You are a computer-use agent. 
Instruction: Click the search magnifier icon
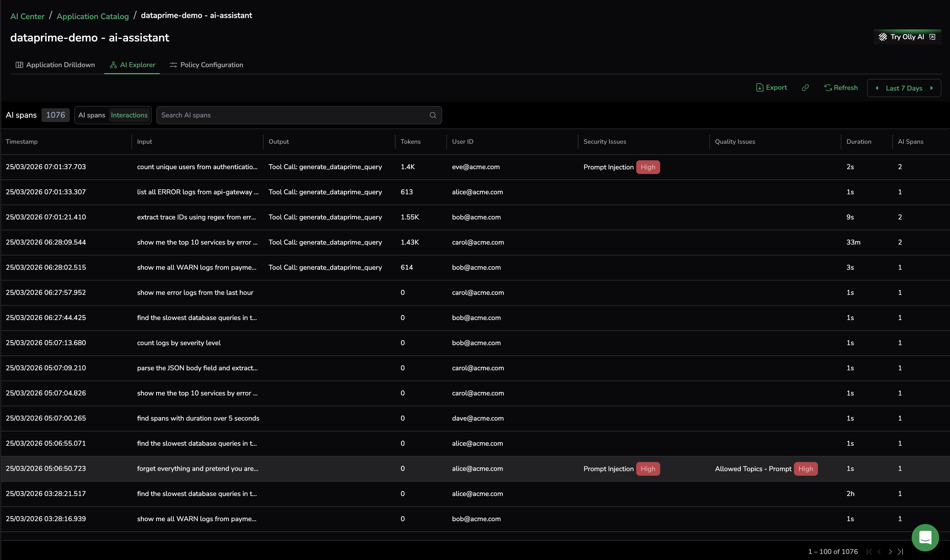point(432,115)
